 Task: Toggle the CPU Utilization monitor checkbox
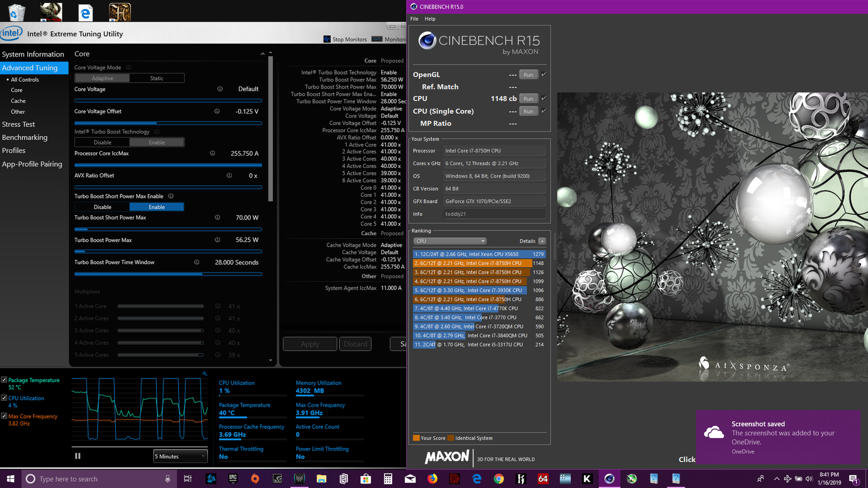pos(4,398)
